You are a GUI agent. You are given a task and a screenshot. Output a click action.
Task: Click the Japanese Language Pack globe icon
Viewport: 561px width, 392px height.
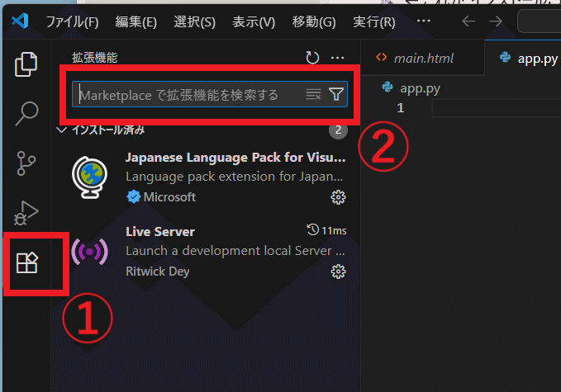click(x=89, y=177)
